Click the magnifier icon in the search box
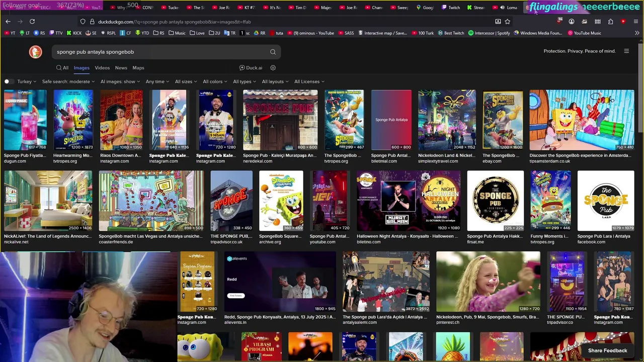The height and width of the screenshot is (362, 644). 273,52
